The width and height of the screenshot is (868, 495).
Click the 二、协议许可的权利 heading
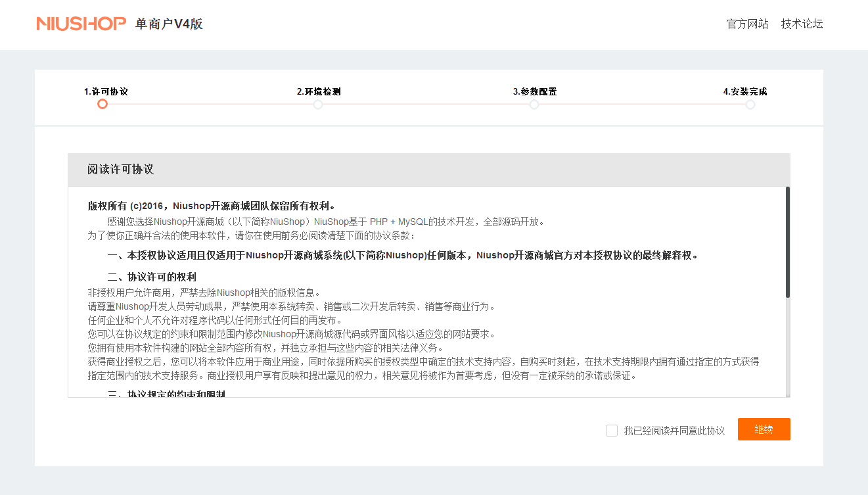(152, 277)
